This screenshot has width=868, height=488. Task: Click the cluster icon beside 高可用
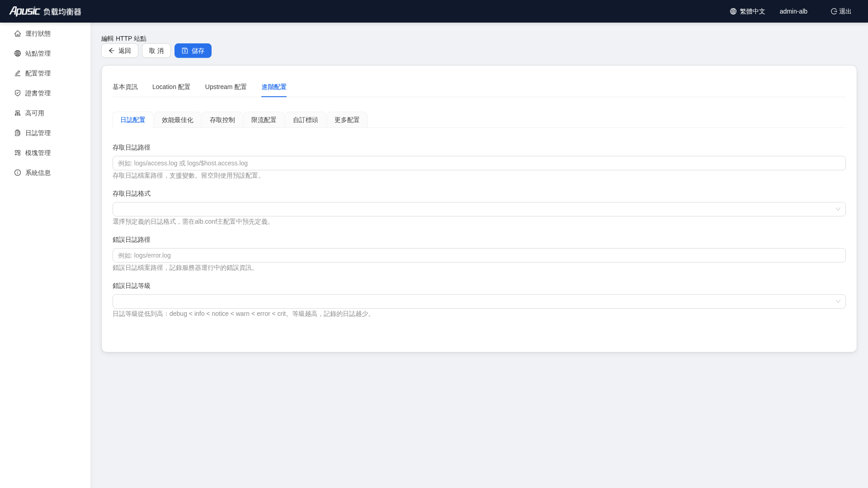[18, 113]
